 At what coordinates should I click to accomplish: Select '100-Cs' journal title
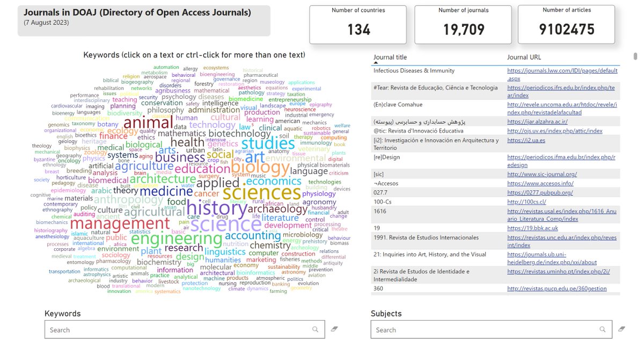click(384, 201)
